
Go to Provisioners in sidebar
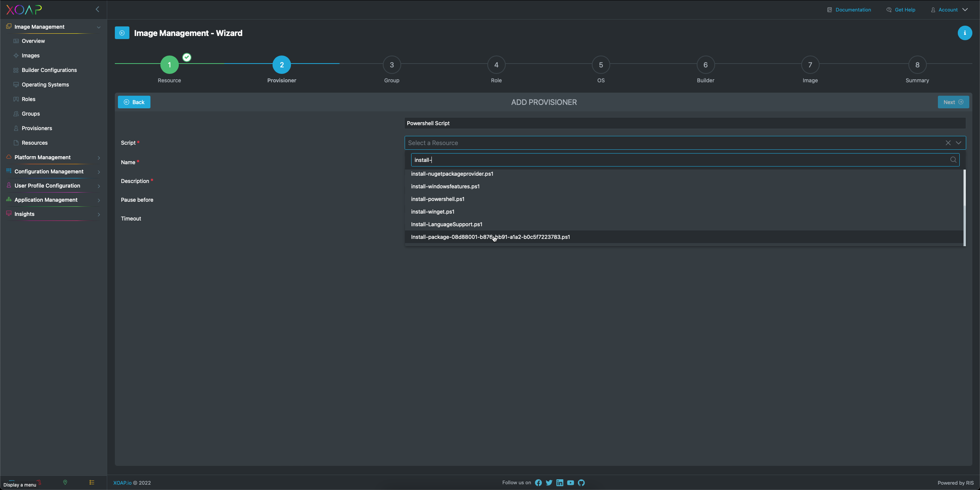point(37,128)
